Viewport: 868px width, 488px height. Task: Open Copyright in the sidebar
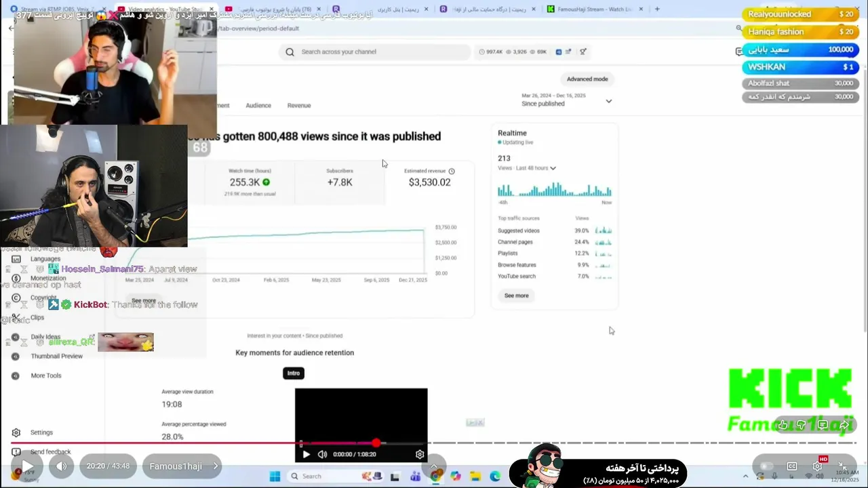click(x=43, y=298)
